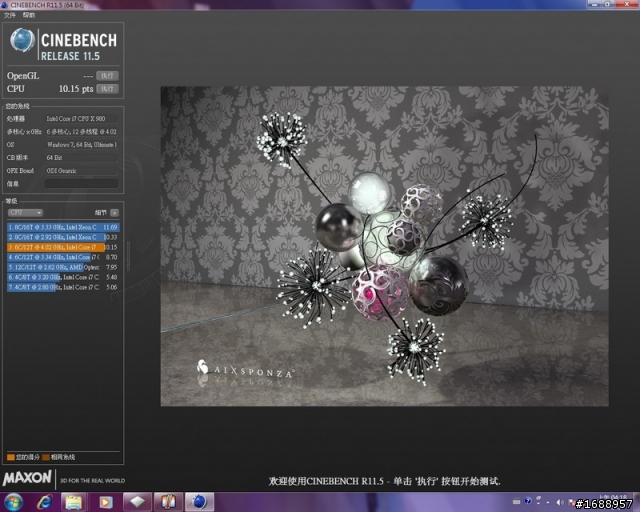
Task: Click the empty 信息 info input field
Action: tap(82, 183)
